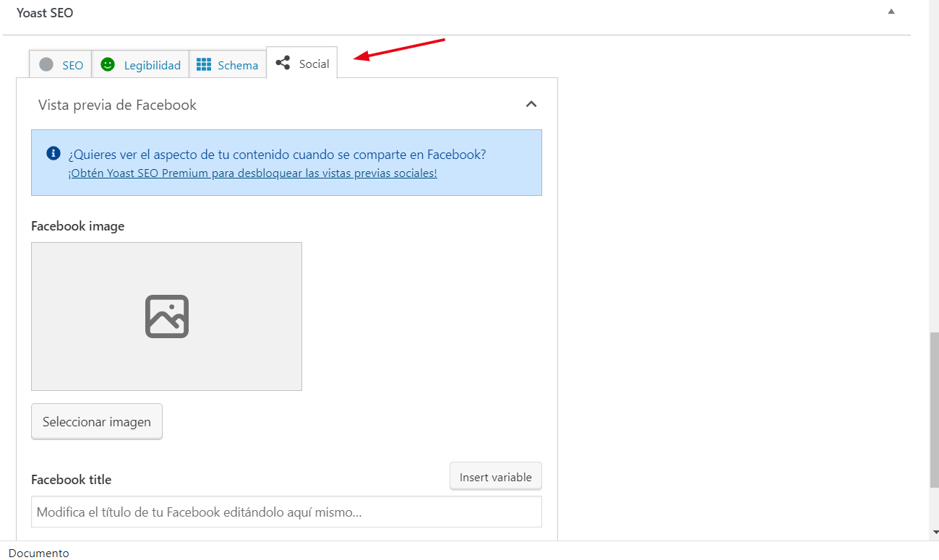
Task: Click the picture icon in image placeholder
Action: click(167, 316)
